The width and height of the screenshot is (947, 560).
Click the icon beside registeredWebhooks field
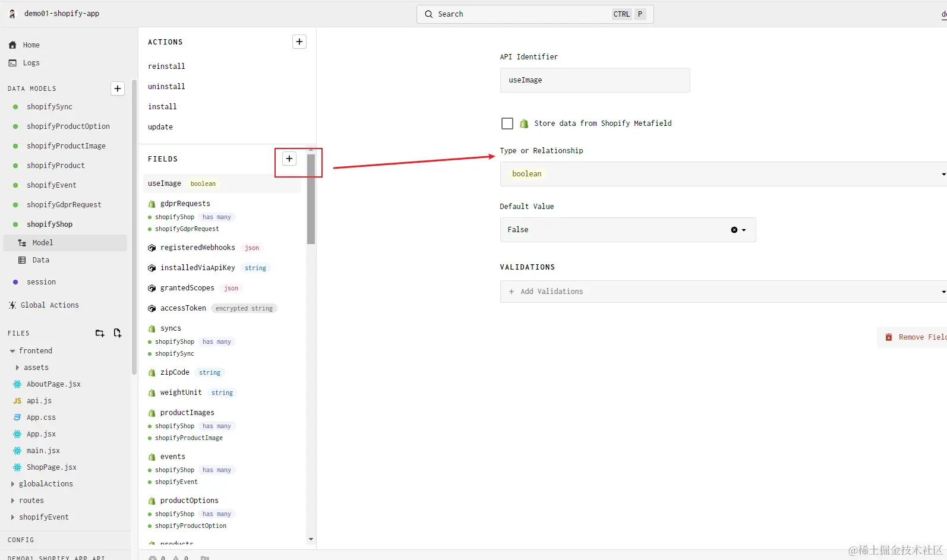pyautogui.click(x=151, y=248)
